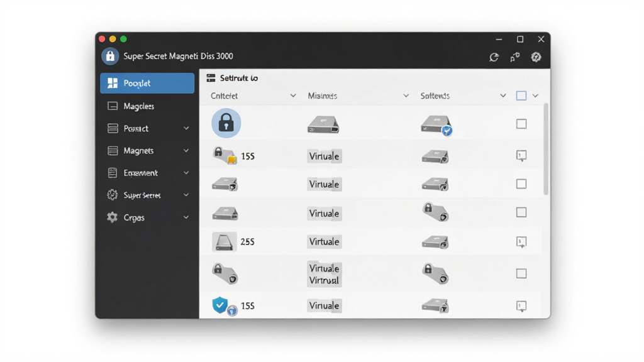The height and width of the screenshot is (362, 644).
Task: Click the Crgas cog icon
Action: point(113,217)
